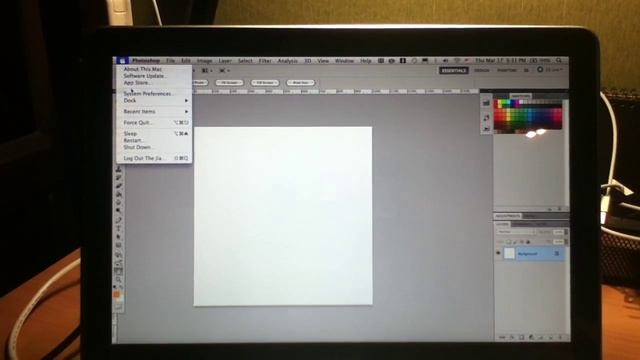Viewport: 640px width, 360px height.
Task: Select the History Brush tool
Action: (x=118, y=177)
